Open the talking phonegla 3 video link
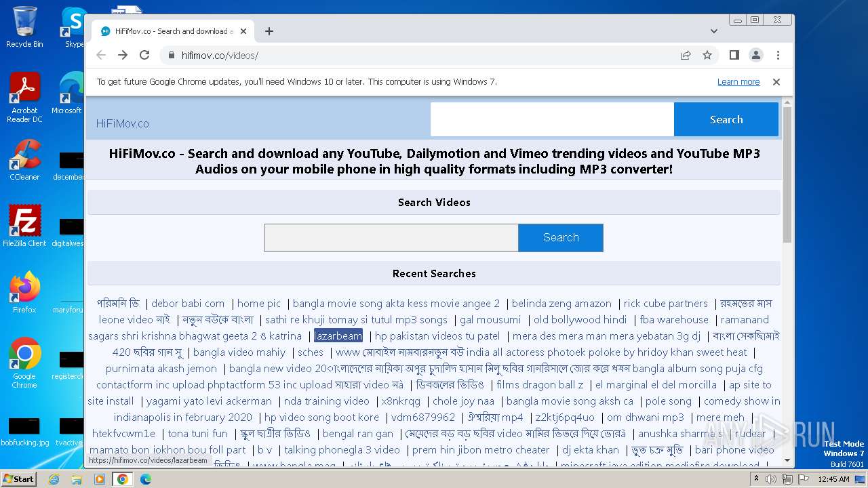 [342, 450]
